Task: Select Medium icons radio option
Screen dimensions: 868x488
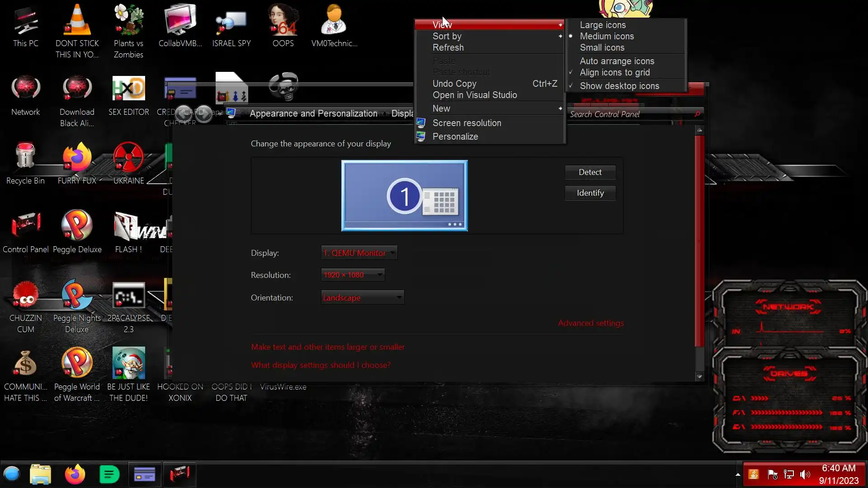Action: coord(607,36)
